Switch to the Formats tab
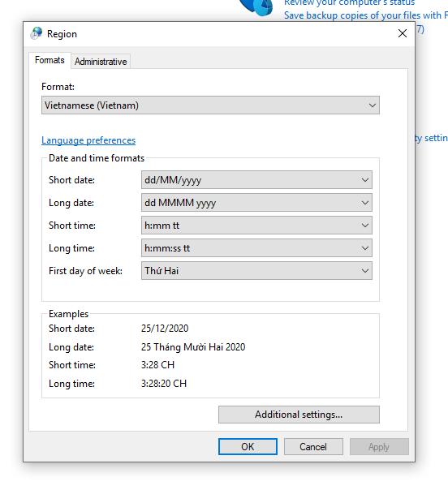This screenshot has width=448, height=490. [x=50, y=60]
